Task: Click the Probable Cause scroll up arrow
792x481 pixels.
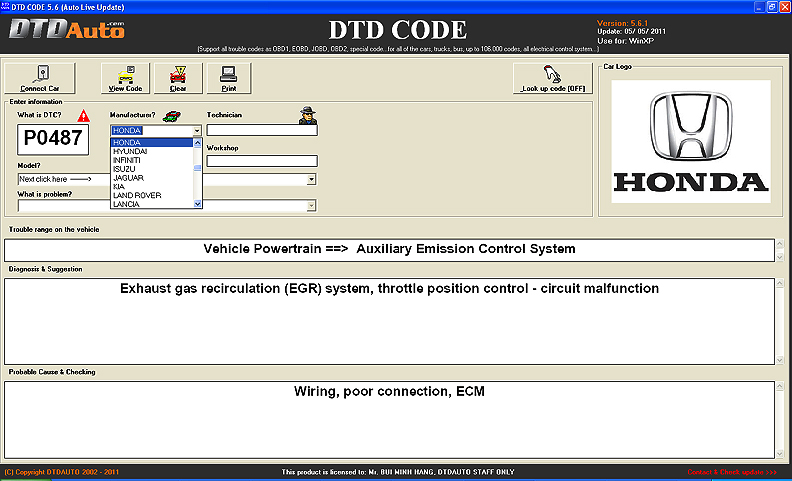Action: [779, 386]
